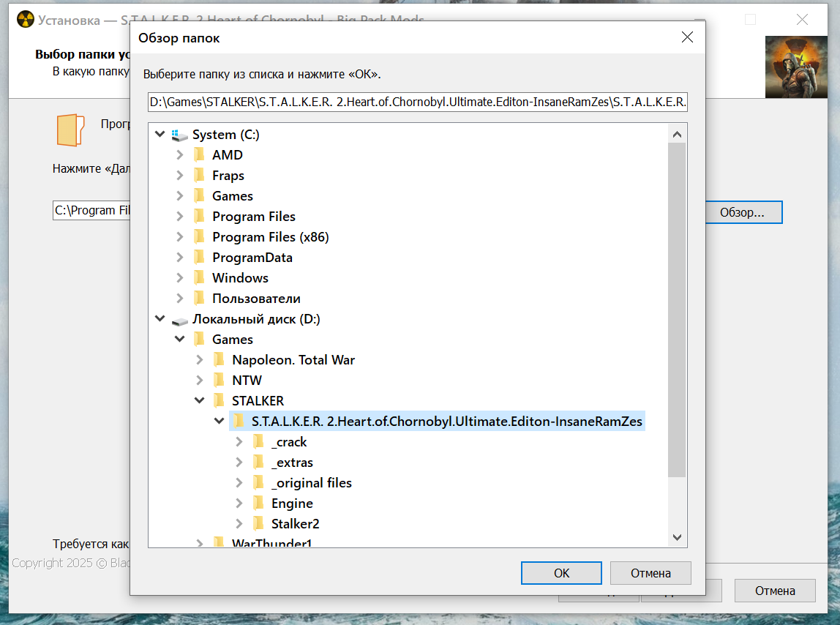Collapse the Локальный диск (D:) node
Viewport: 840px width, 625px height.
tap(160, 318)
